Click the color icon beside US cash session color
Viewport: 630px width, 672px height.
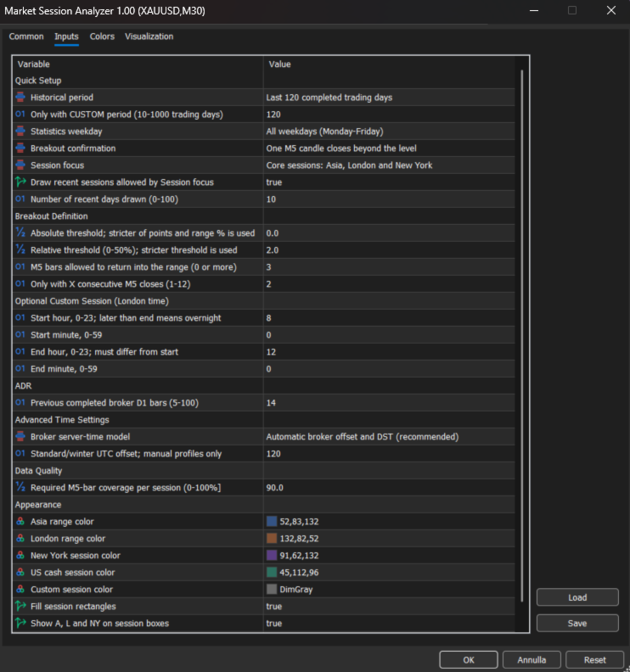click(20, 572)
